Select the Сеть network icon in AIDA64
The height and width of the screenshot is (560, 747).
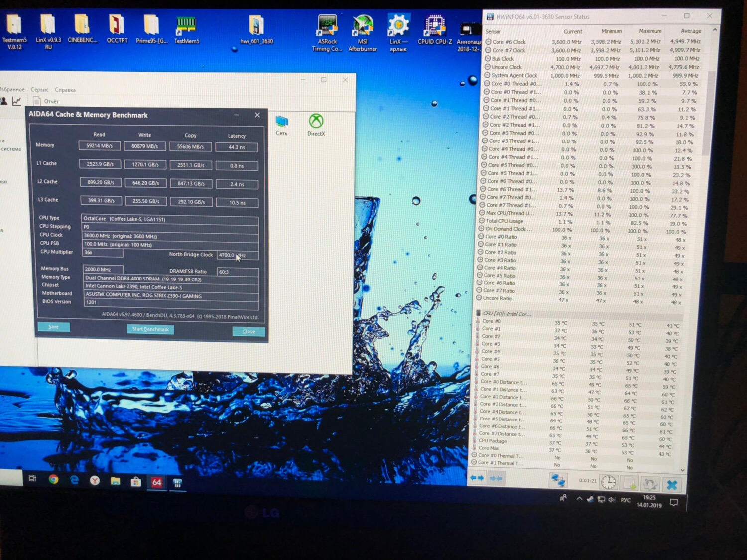(282, 125)
